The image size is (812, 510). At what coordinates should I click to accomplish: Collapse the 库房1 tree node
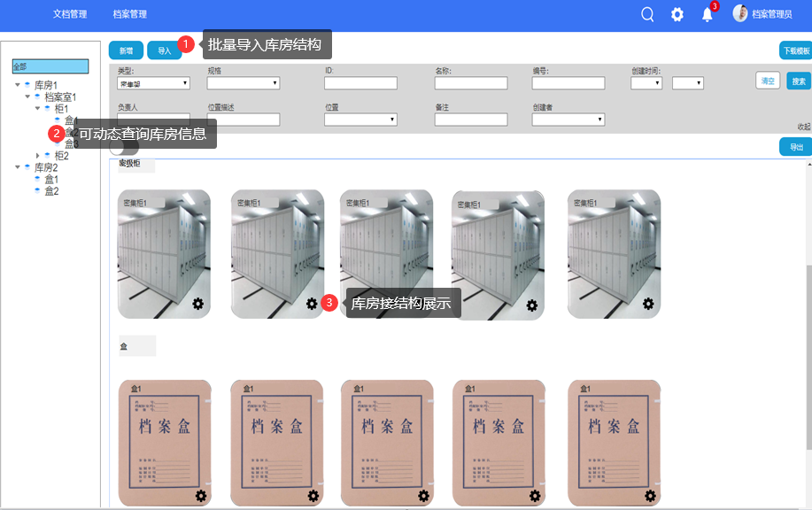point(17,85)
